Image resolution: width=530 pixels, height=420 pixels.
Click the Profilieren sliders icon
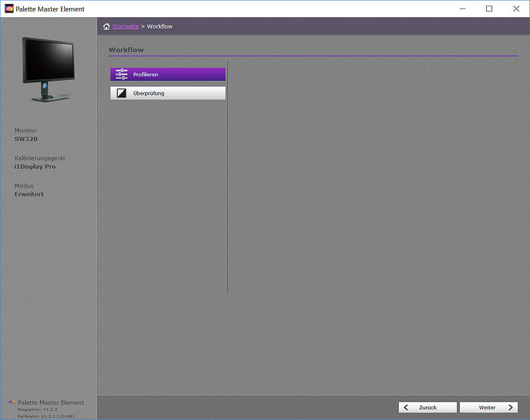(121, 74)
